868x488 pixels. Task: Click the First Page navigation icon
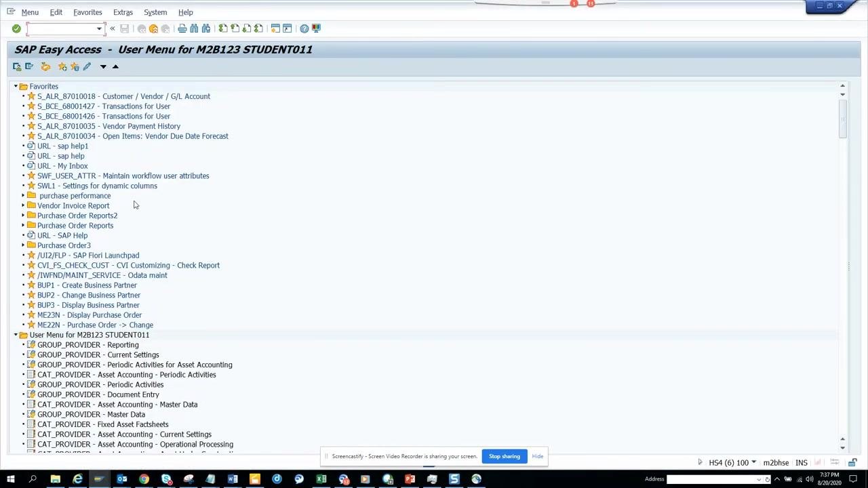[223, 28]
